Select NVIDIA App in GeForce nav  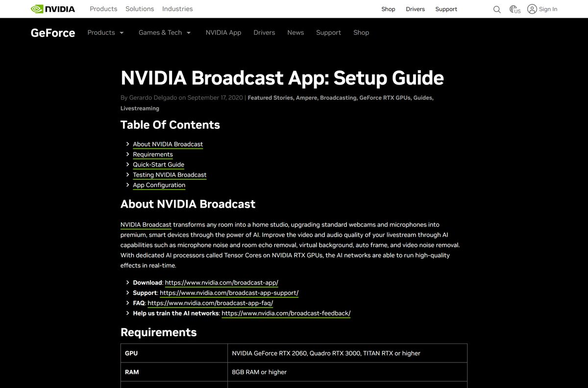coord(223,33)
